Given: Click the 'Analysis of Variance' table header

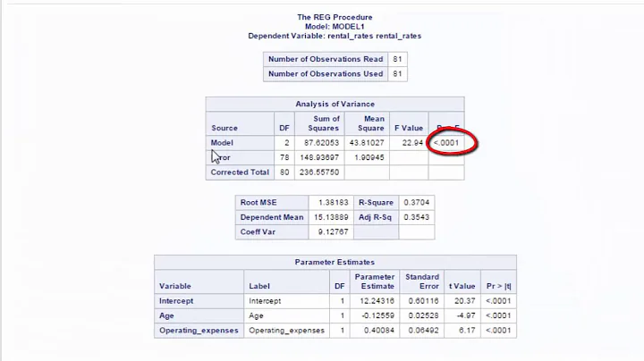Looking at the screenshot, I should click(335, 105).
